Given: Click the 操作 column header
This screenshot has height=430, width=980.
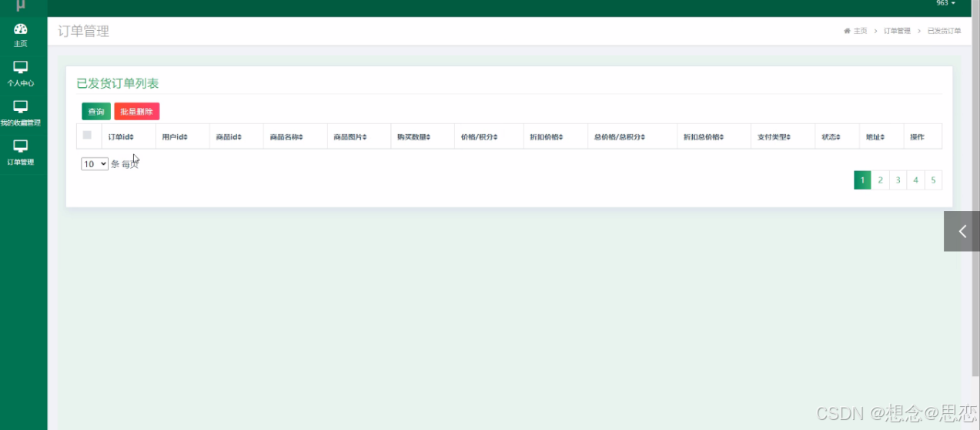Looking at the screenshot, I should point(917,136).
